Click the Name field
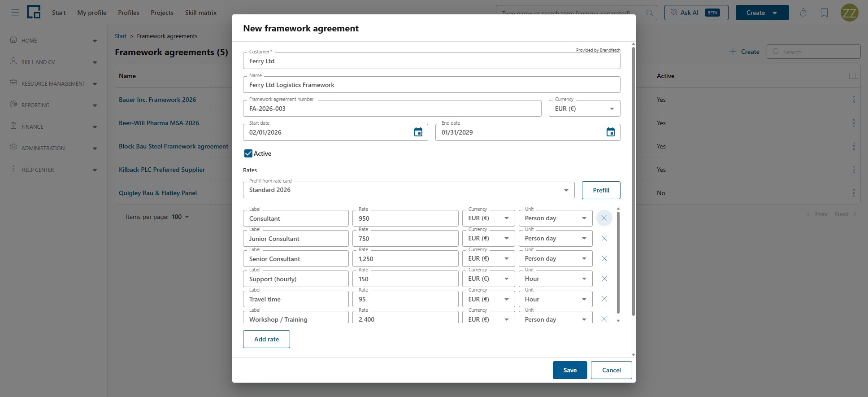 coord(431,85)
